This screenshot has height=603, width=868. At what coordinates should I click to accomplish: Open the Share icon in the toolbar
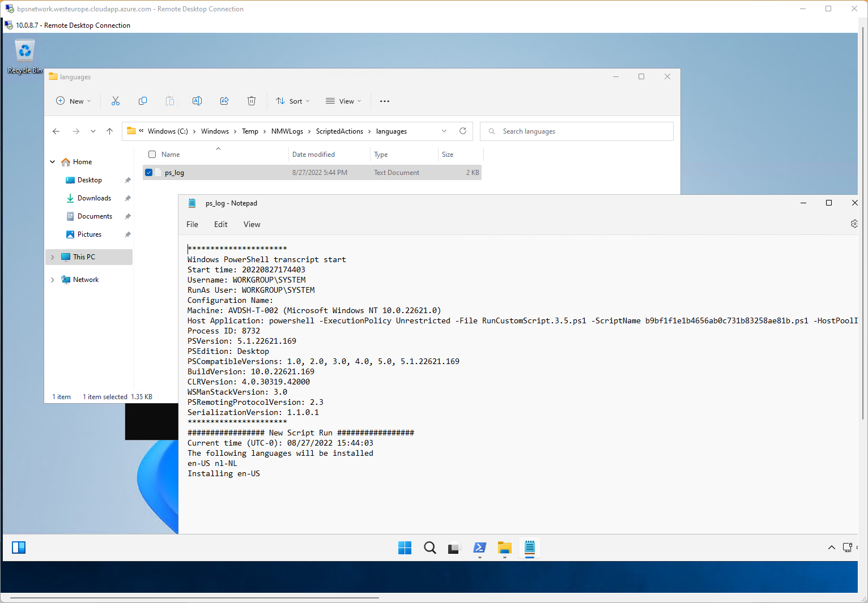pyautogui.click(x=224, y=101)
